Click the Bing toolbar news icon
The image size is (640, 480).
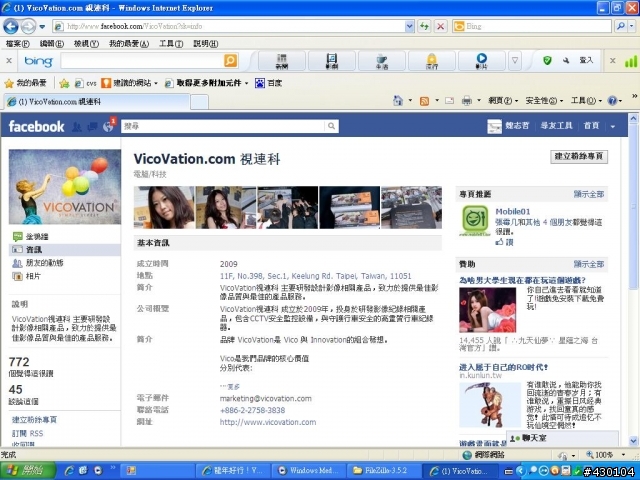[x=282, y=61]
